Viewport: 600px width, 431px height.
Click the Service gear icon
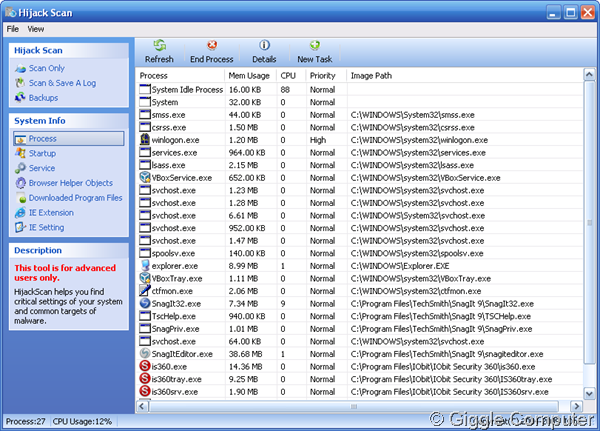(20, 168)
